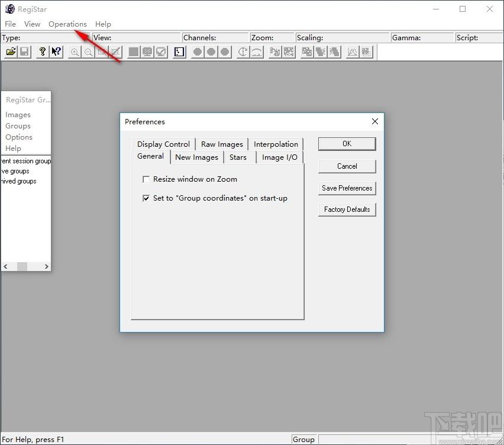
Task: Click the Save Preferences button
Action: (x=347, y=188)
